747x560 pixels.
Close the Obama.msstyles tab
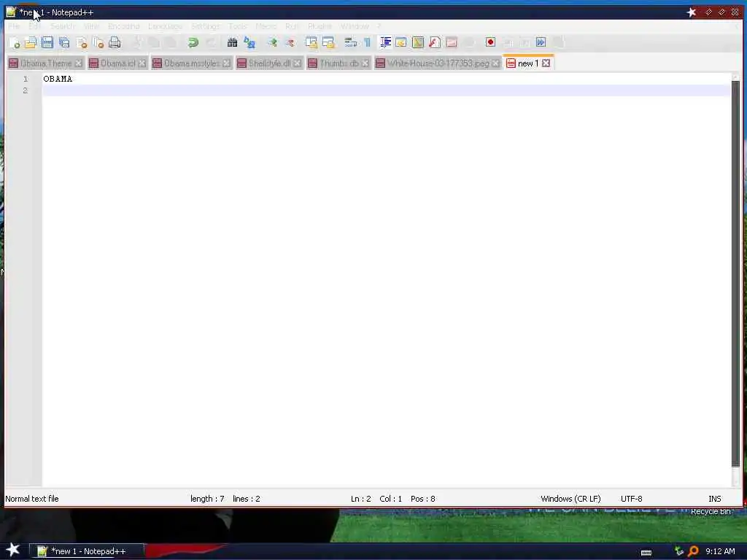click(x=226, y=63)
